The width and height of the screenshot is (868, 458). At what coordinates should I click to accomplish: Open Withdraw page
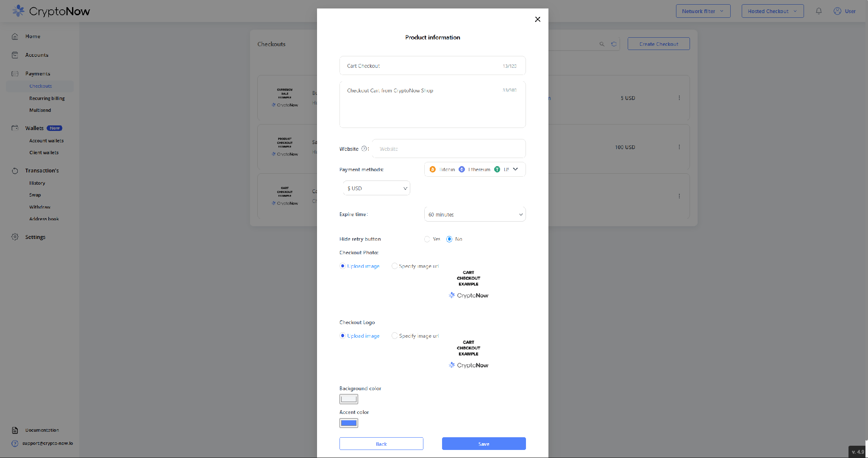[x=39, y=207]
